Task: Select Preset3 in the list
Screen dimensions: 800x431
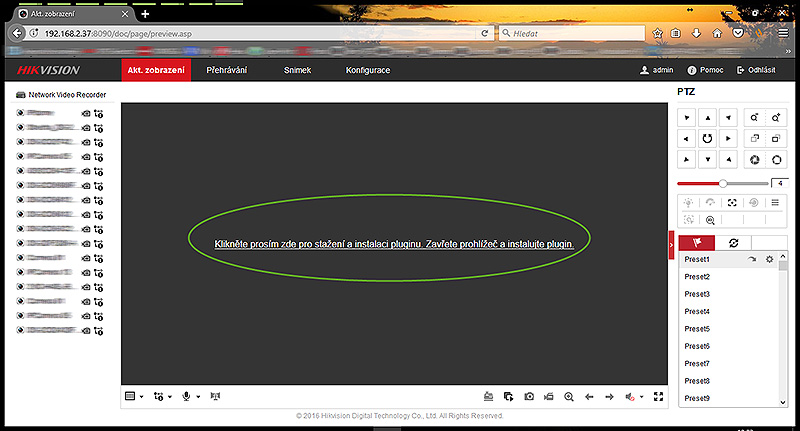Action: [x=729, y=294]
